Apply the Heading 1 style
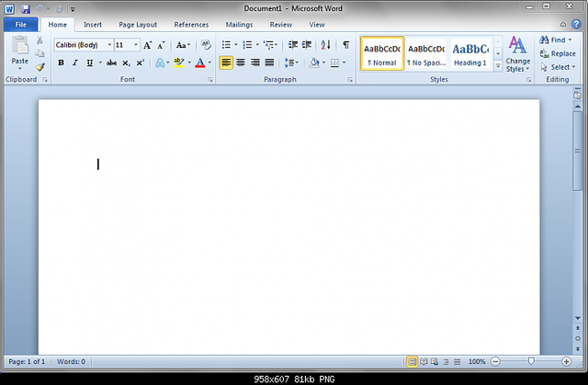The height and width of the screenshot is (385, 588). click(x=470, y=53)
